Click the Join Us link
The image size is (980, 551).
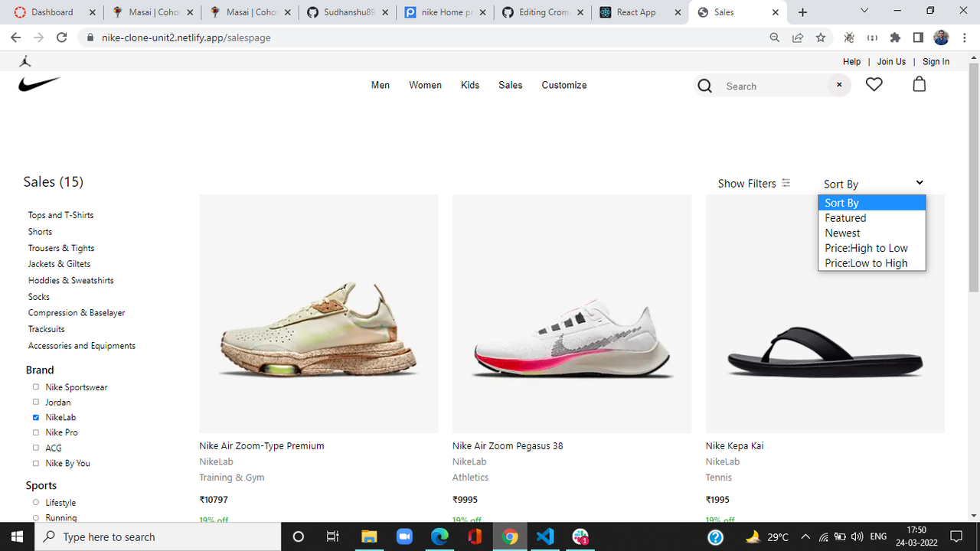pos(891,61)
